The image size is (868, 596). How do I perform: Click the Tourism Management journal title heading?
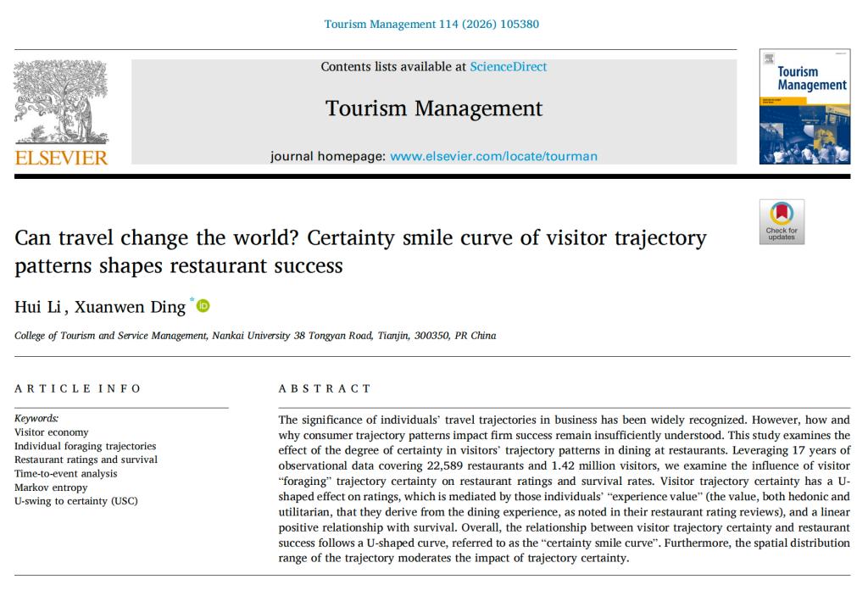(x=434, y=109)
